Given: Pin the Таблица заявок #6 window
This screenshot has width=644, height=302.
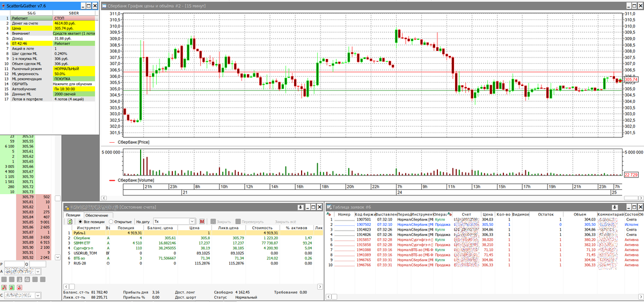Looking at the screenshot, I should tap(614, 207).
